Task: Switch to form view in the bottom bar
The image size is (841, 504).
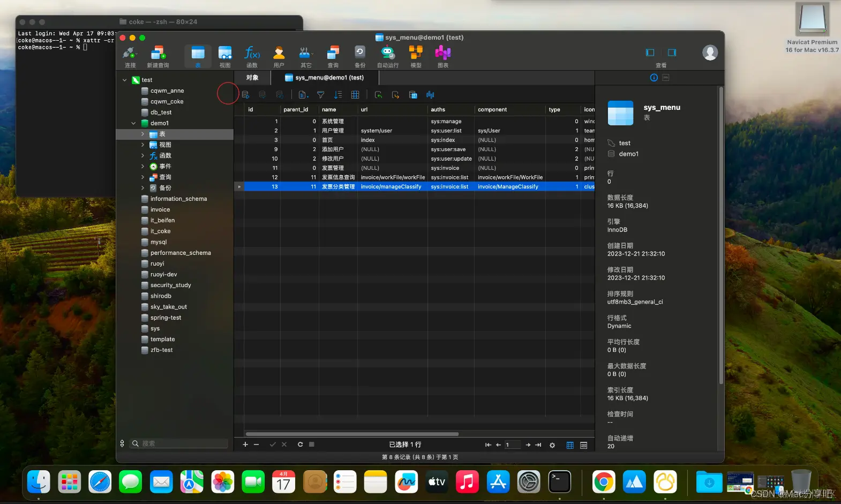Action: click(x=584, y=445)
